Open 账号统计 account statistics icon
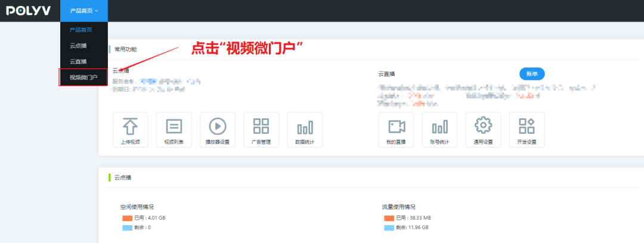This screenshot has width=644, height=243. coord(439,127)
